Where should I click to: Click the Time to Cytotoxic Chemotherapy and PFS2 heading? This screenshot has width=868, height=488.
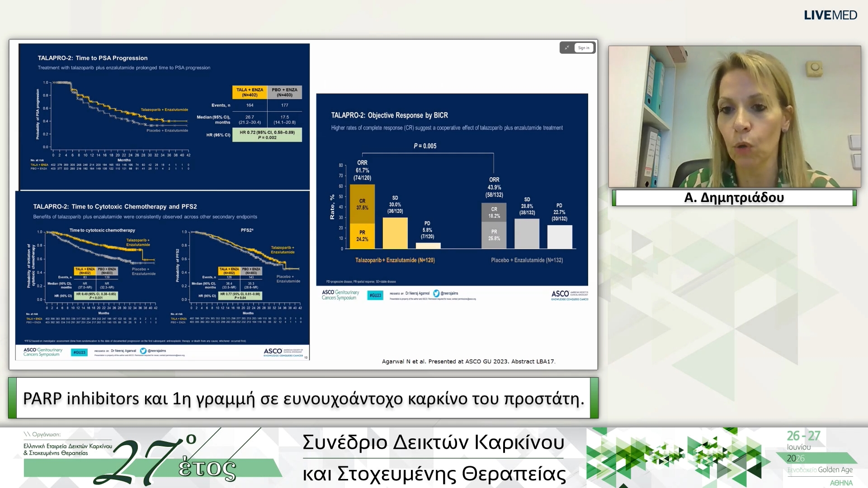tap(115, 206)
